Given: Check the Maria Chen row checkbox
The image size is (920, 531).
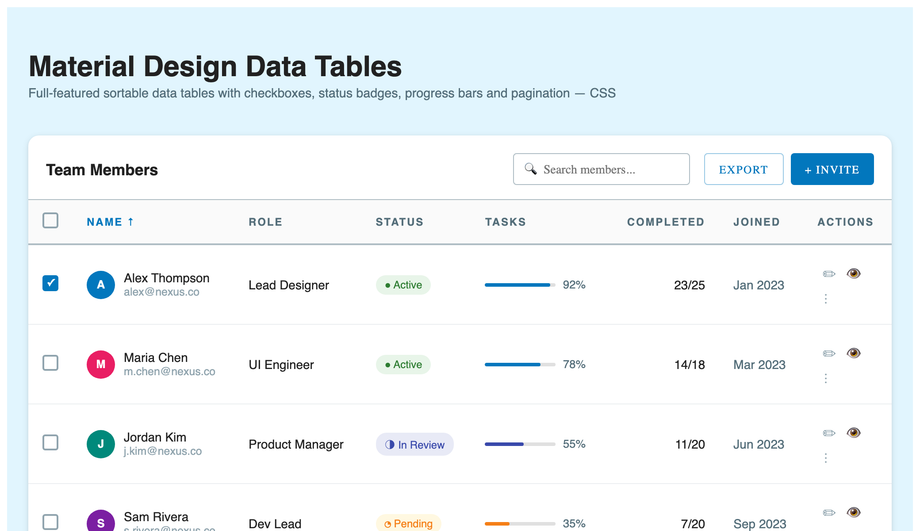Looking at the screenshot, I should tap(50, 363).
